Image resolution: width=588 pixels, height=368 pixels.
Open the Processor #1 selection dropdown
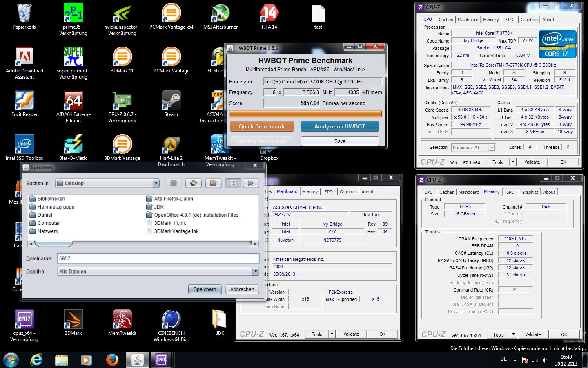[x=492, y=148]
